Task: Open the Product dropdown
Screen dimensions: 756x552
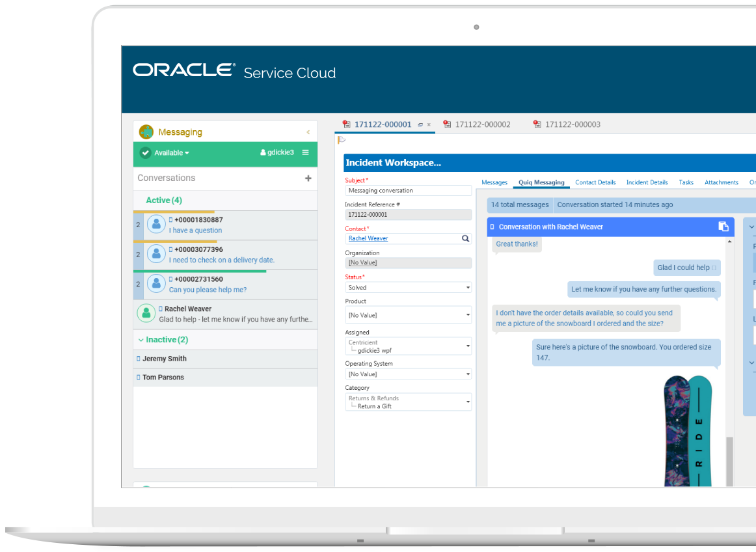Action: tap(408, 315)
